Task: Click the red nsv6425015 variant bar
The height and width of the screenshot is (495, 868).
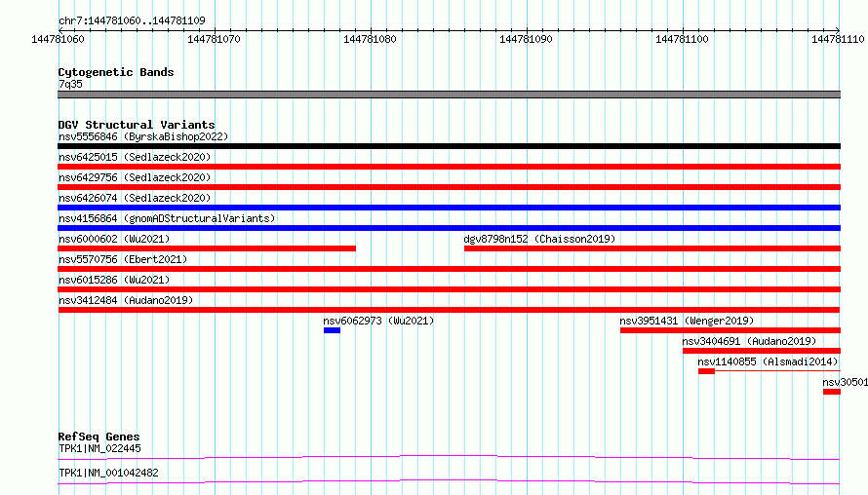Action: pos(449,167)
